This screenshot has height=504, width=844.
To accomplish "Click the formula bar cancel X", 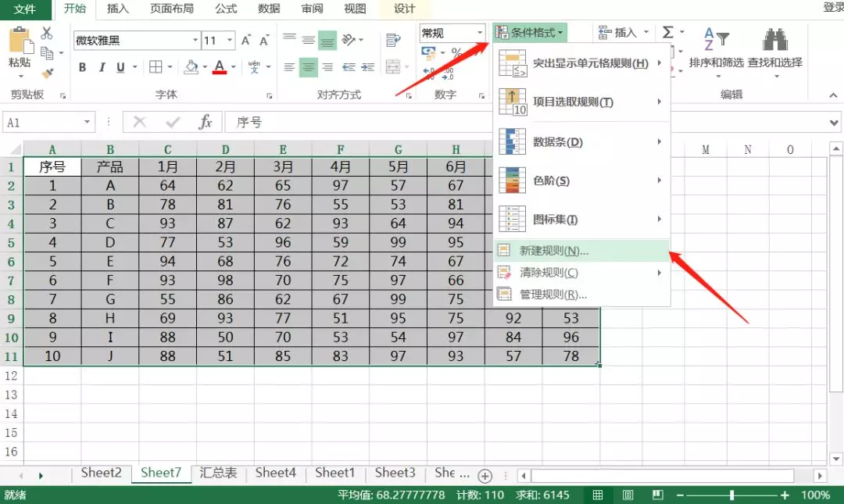I will point(139,122).
